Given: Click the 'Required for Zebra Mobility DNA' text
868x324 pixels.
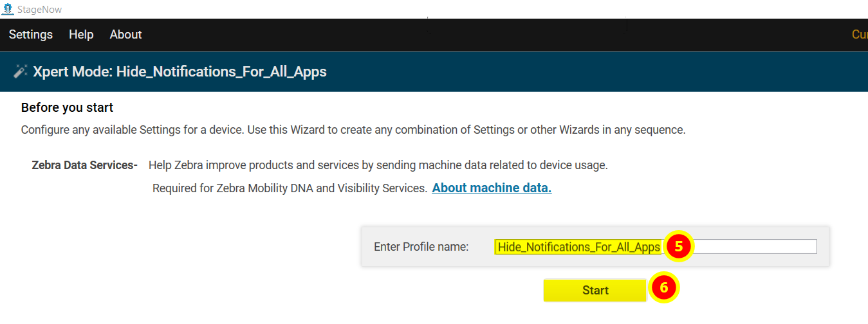Looking at the screenshot, I should click(290, 188).
